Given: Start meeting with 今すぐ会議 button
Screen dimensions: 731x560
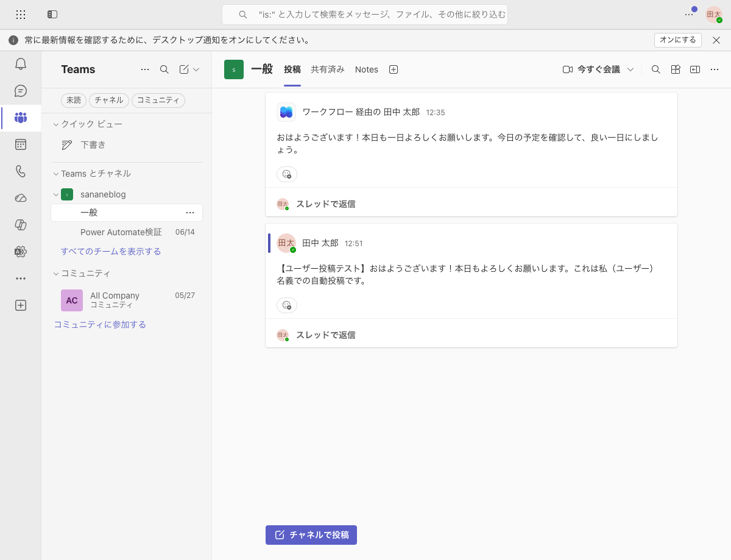Looking at the screenshot, I should click(592, 69).
